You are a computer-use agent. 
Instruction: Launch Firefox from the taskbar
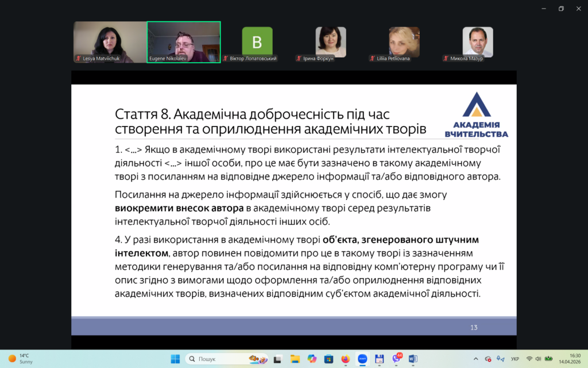pos(345,359)
